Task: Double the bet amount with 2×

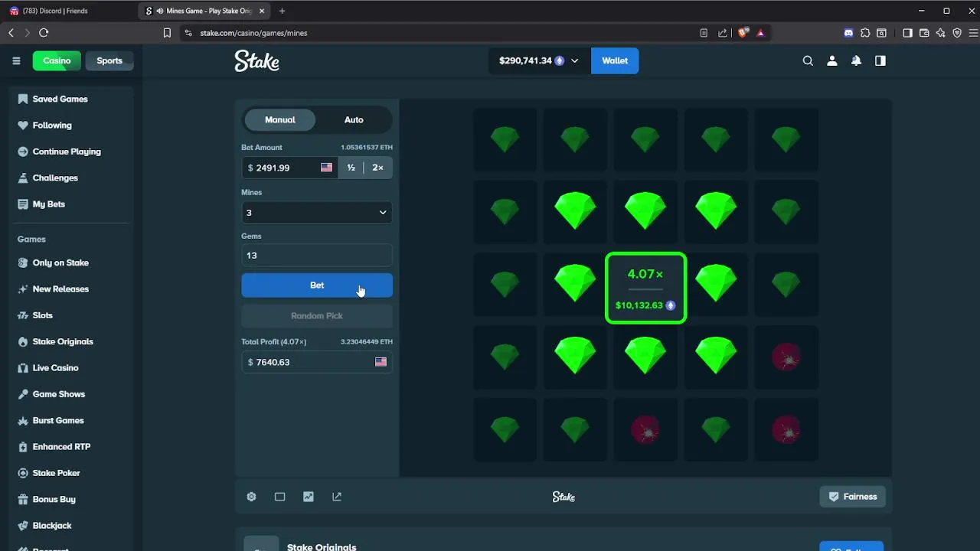Action: click(x=378, y=168)
